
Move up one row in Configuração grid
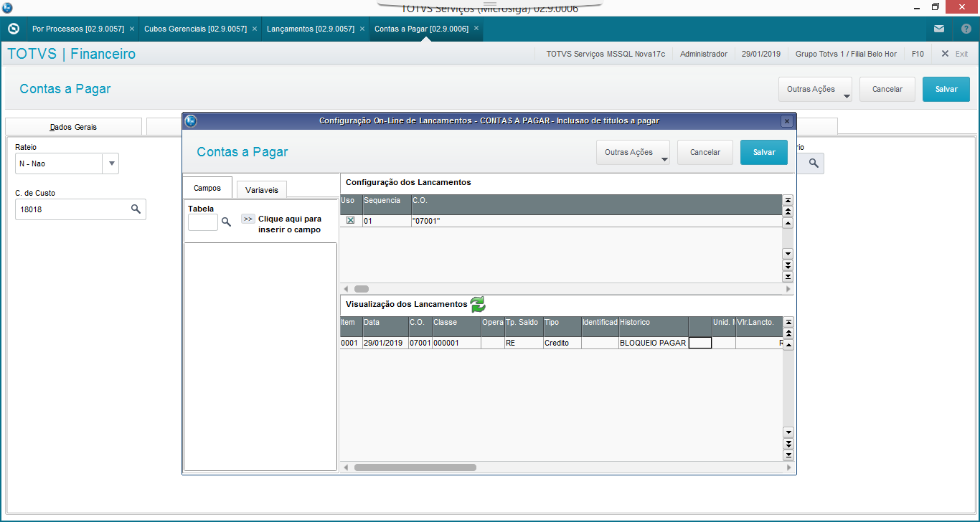click(788, 223)
